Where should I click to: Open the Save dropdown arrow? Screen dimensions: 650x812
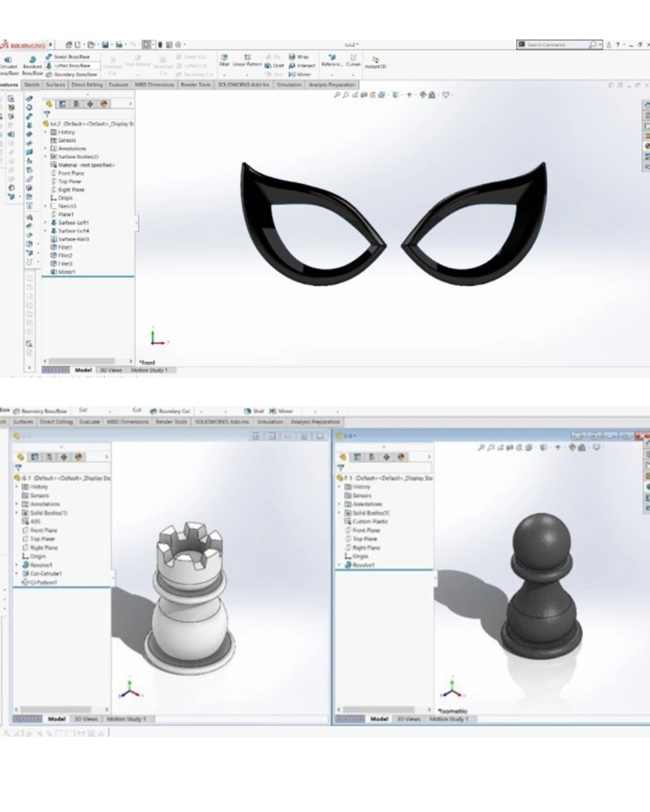click(x=112, y=45)
